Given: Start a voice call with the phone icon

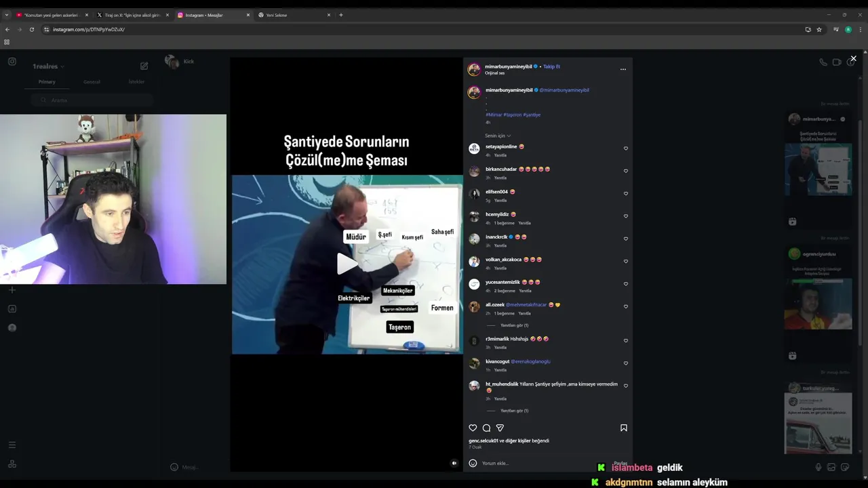Looking at the screenshot, I should (823, 62).
